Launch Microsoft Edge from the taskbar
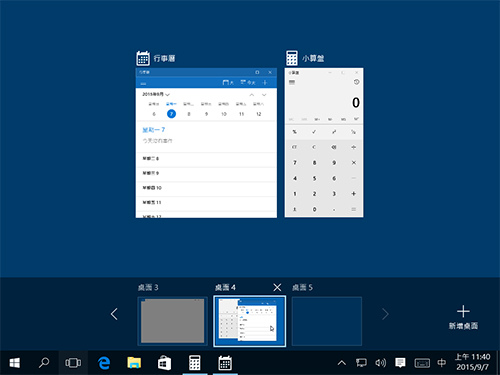This screenshot has width=500, height=375. tap(104, 363)
